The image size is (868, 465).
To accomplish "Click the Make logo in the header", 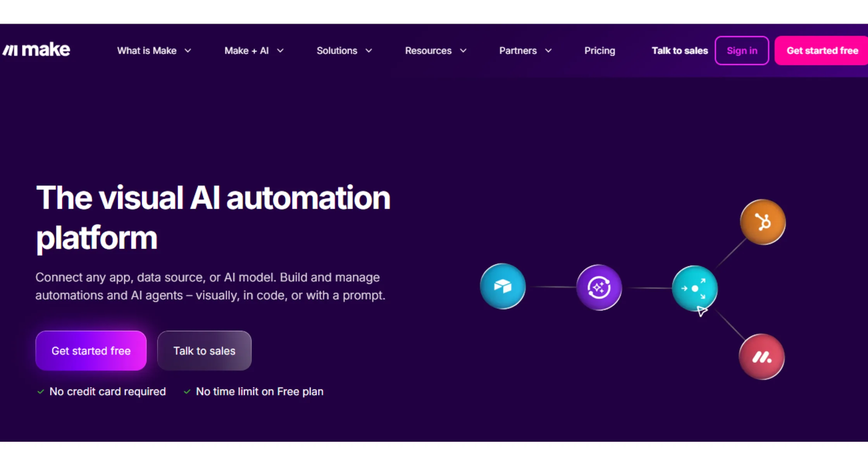I will click(36, 50).
